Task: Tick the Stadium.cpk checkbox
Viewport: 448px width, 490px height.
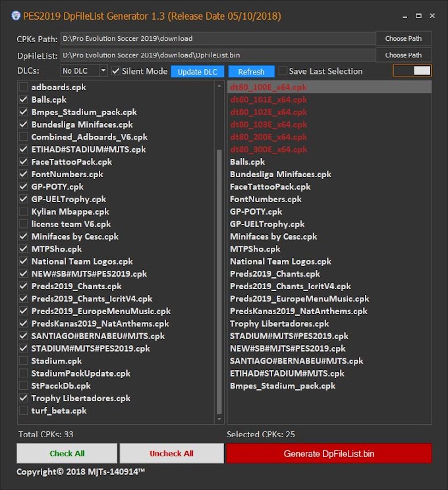Action: tap(24, 361)
